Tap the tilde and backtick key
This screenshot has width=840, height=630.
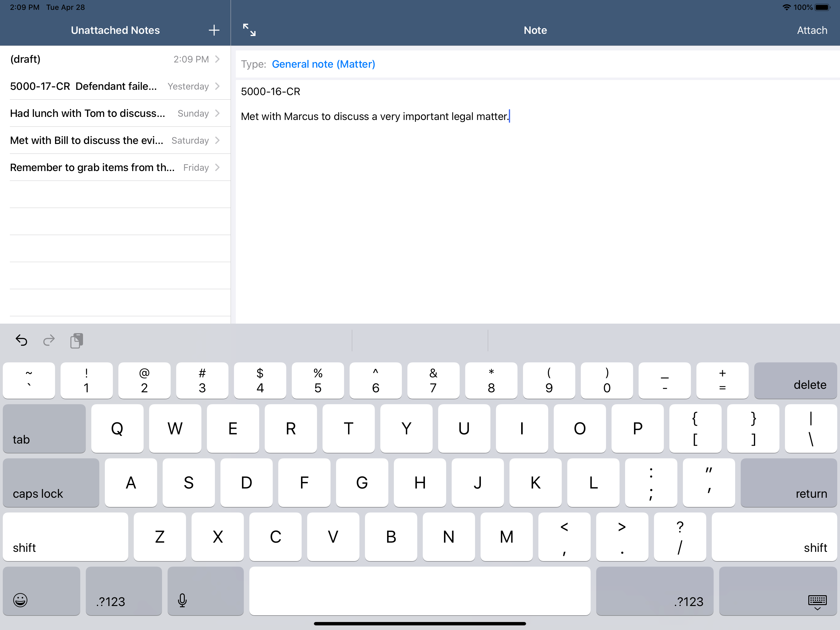29,380
